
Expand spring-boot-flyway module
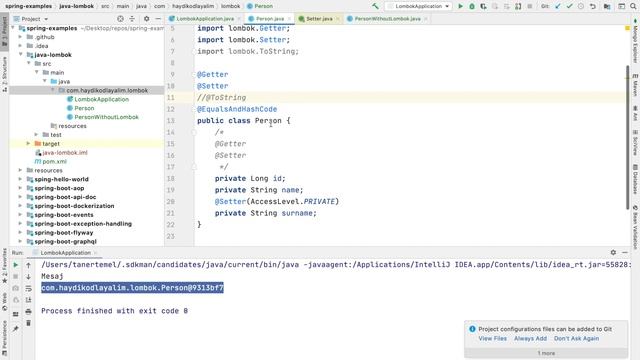point(20,232)
